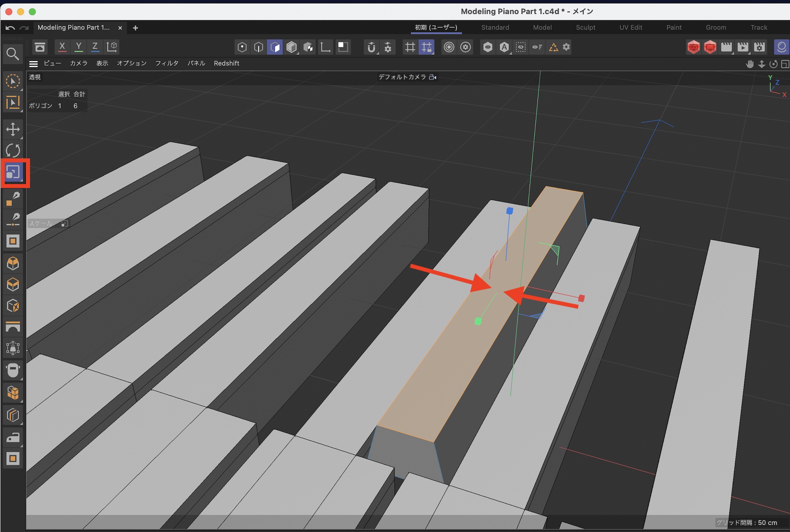Switch to Edges mode

pos(259,47)
